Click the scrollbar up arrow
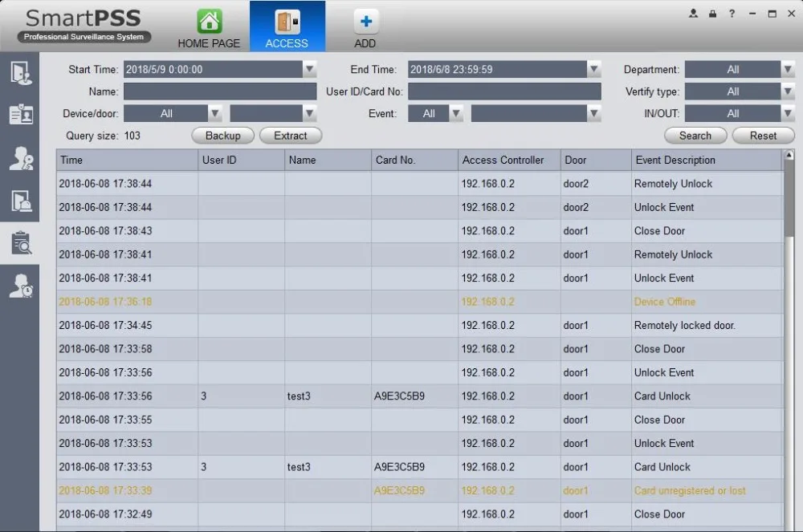This screenshot has width=803, height=532. tap(789, 155)
